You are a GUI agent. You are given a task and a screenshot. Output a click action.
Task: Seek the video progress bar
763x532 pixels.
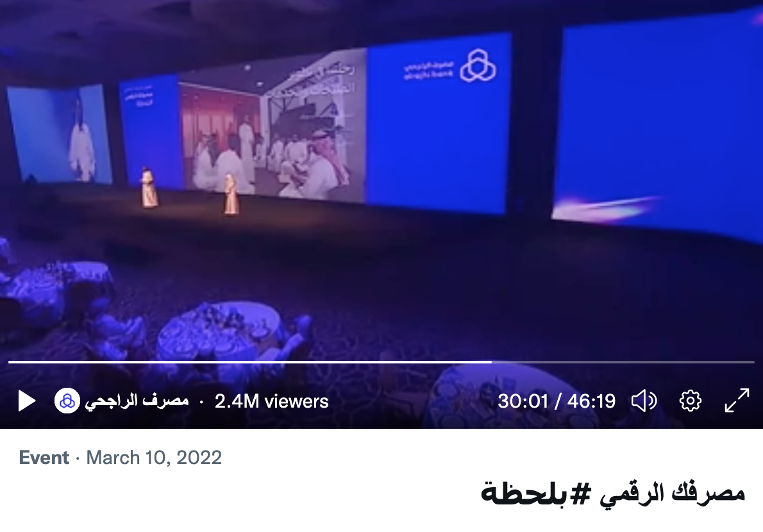click(x=382, y=362)
